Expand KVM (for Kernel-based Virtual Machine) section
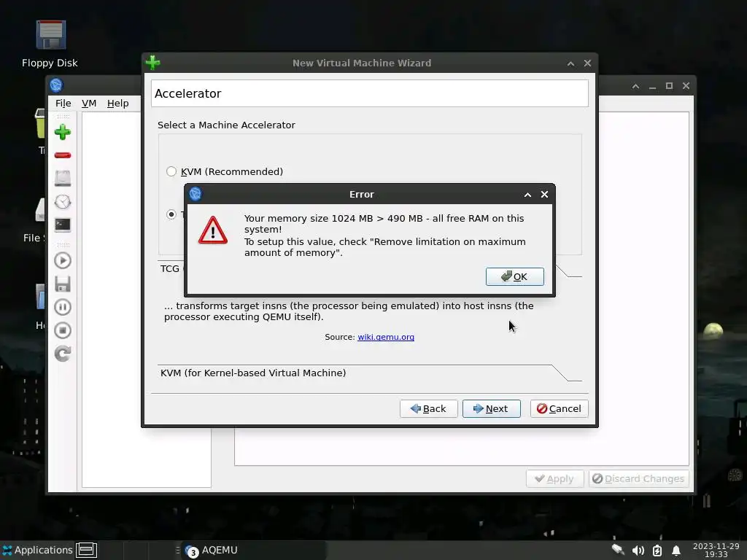Image resolution: width=747 pixels, height=560 pixels. click(x=370, y=373)
